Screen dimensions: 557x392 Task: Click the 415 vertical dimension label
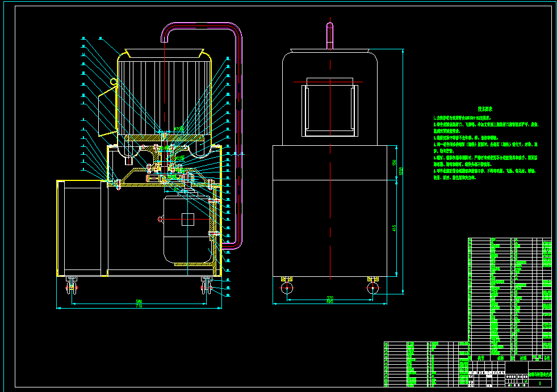[x=394, y=228]
